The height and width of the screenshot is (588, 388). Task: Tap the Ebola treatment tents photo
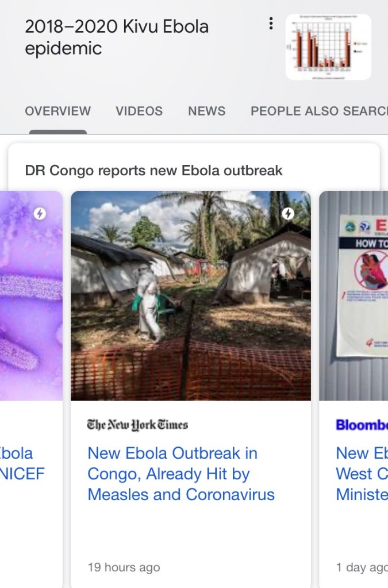[190, 295]
